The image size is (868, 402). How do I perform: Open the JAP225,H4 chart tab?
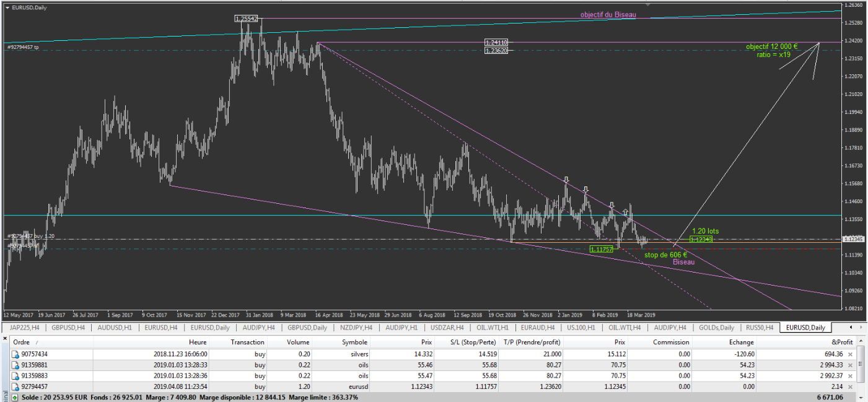[x=24, y=327]
